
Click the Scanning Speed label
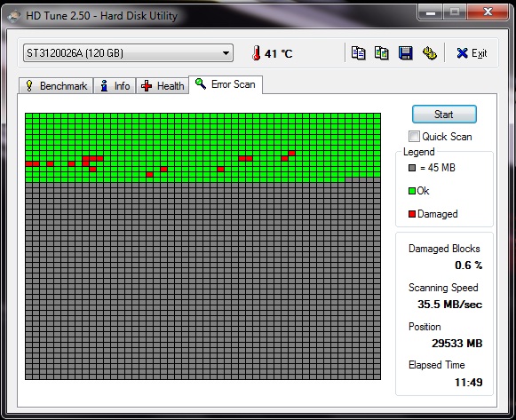click(443, 288)
